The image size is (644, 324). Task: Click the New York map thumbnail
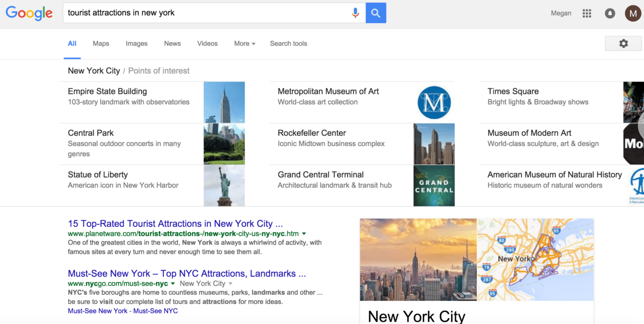tap(535, 260)
